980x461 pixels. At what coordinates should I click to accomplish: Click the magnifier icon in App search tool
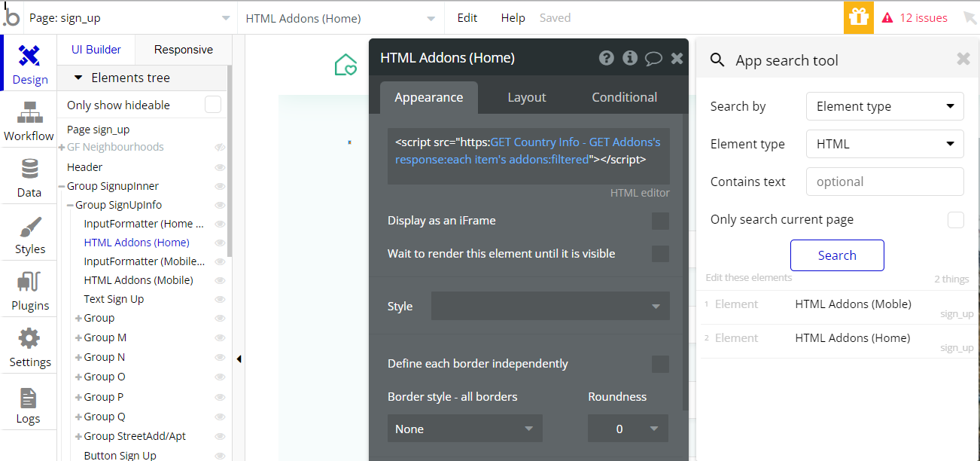coord(717,60)
